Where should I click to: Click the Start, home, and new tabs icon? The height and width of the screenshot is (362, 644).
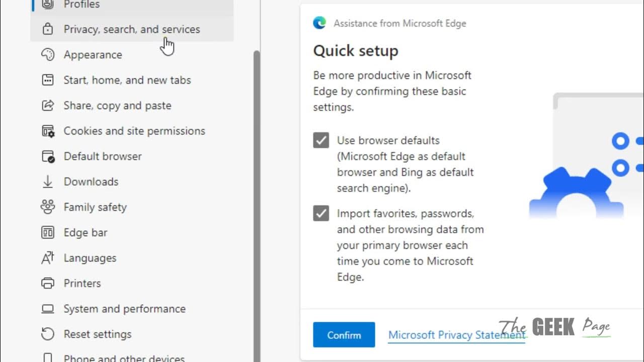(48, 80)
